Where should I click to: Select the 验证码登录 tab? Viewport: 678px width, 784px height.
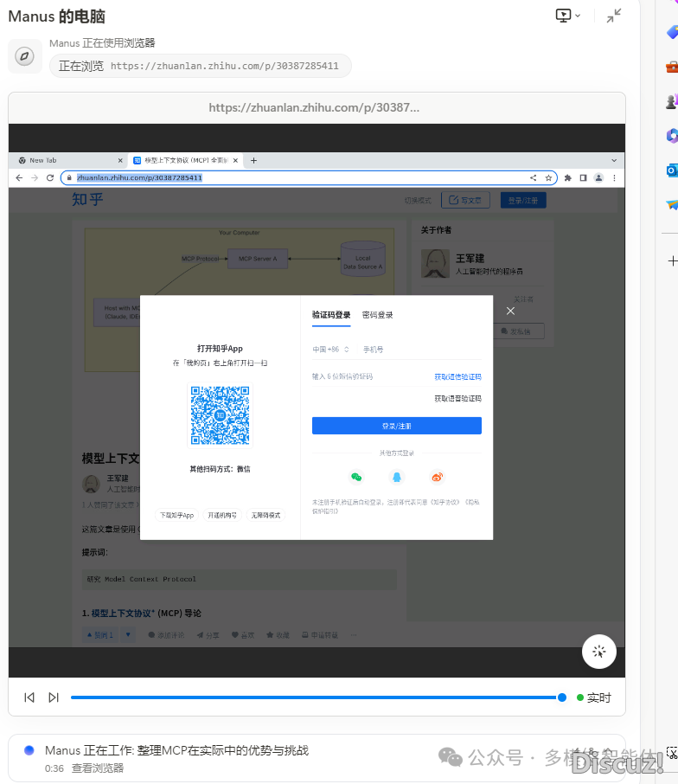point(331,315)
